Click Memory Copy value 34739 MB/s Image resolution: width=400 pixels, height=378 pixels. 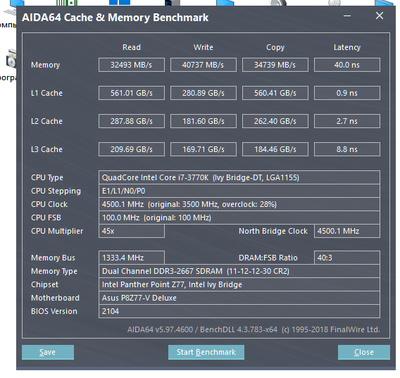(275, 65)
